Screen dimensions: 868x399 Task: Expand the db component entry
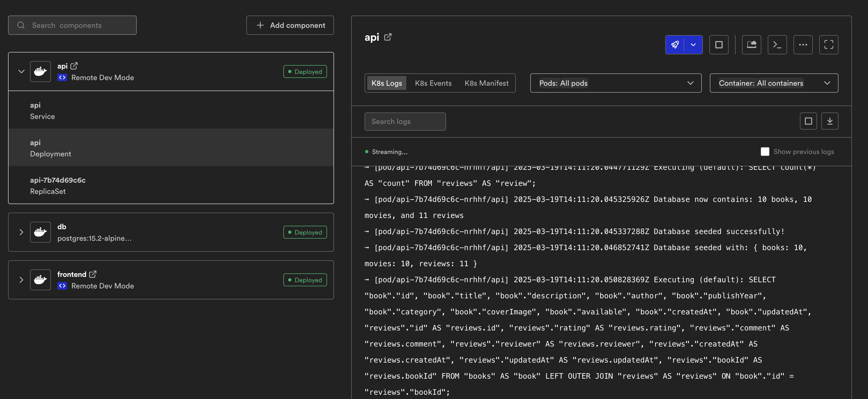point(21,232)
